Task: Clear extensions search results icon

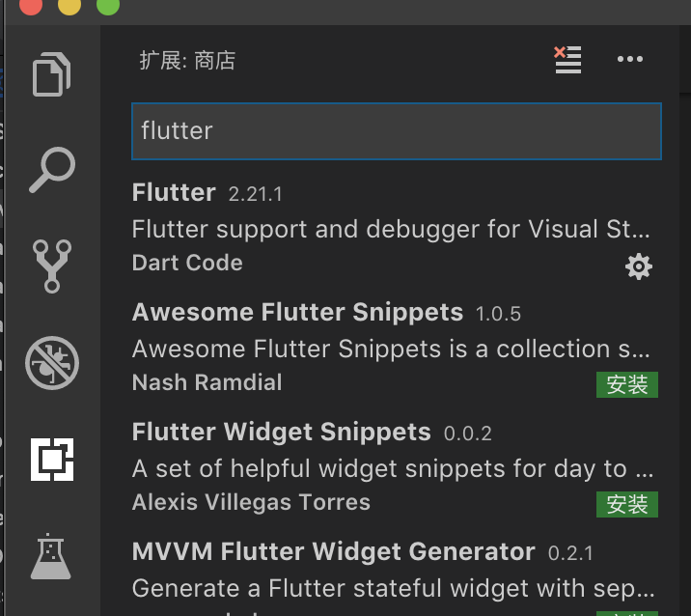Action: tap(567, 60)
